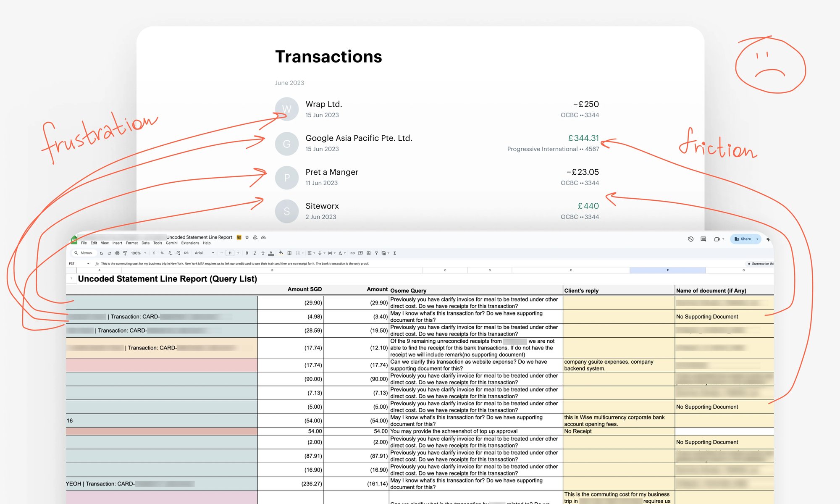The image size is (840, 504).
Task: Click the Gemini spark icon at top right
Action: coord(768,239)
